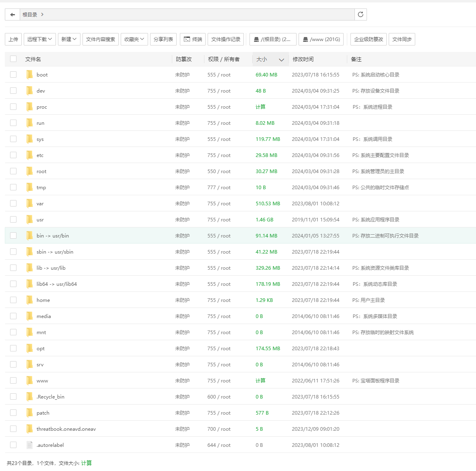The height and width of the screenshot is (471, 476).
Task: Click the www folder icon
Action: coord(29,380)
